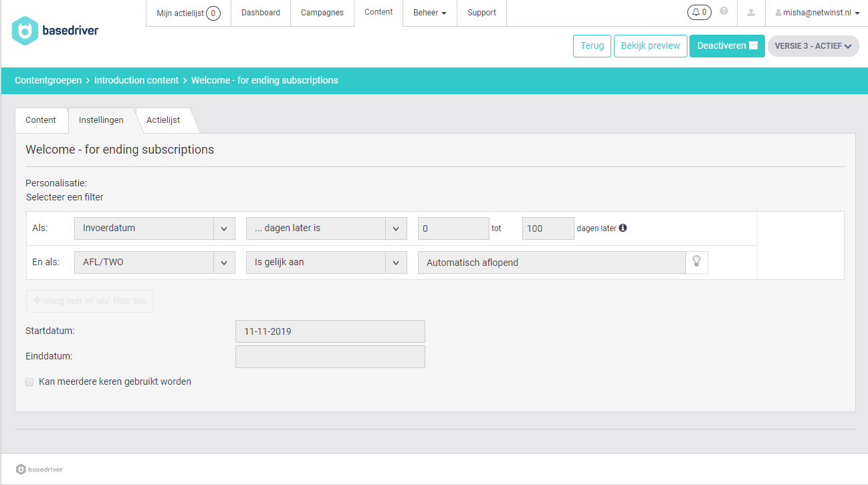Screen dimensions: 868x485
Task: Click the basedriver logo in header
Action: click(55, 31)
